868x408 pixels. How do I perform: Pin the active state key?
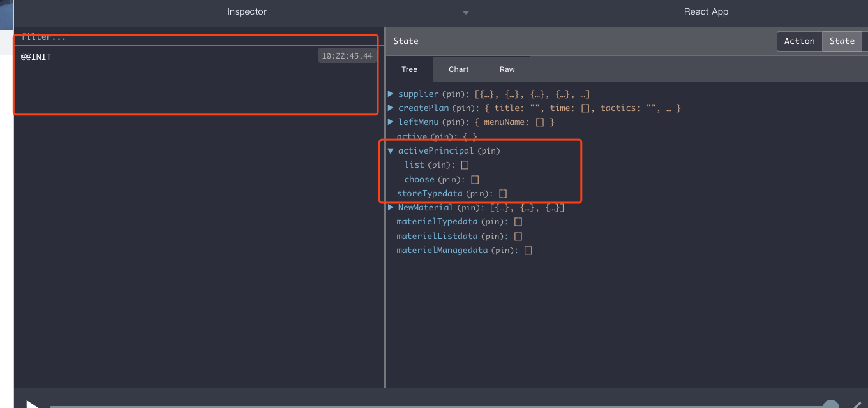pyautogui.click(x=443, y=137)
